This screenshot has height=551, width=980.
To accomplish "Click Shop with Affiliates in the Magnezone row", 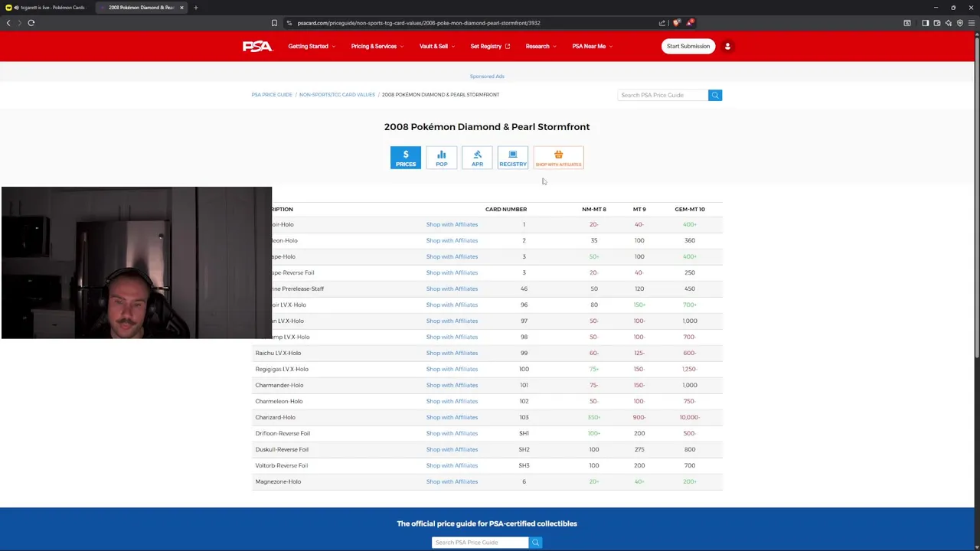I will (452, 481).
